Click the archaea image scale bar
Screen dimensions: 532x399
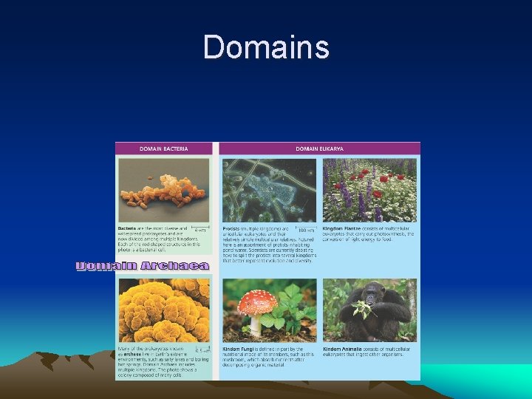[203, 349]
